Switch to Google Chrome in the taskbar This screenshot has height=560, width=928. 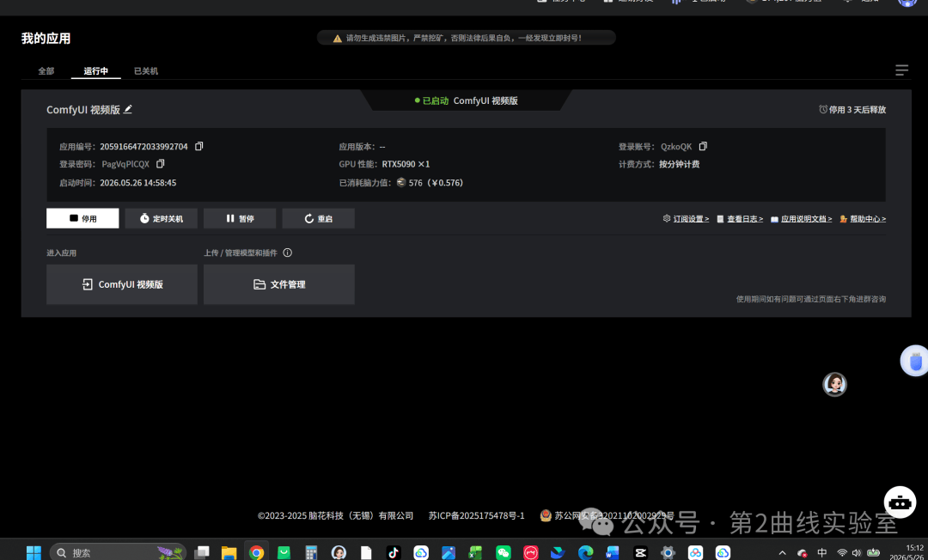(256, 553)
